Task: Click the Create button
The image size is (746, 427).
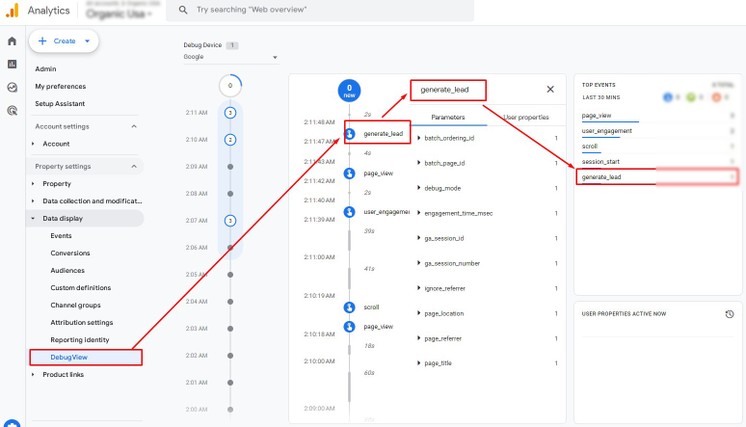Action: pyautogui.click(x=63, y=41)
